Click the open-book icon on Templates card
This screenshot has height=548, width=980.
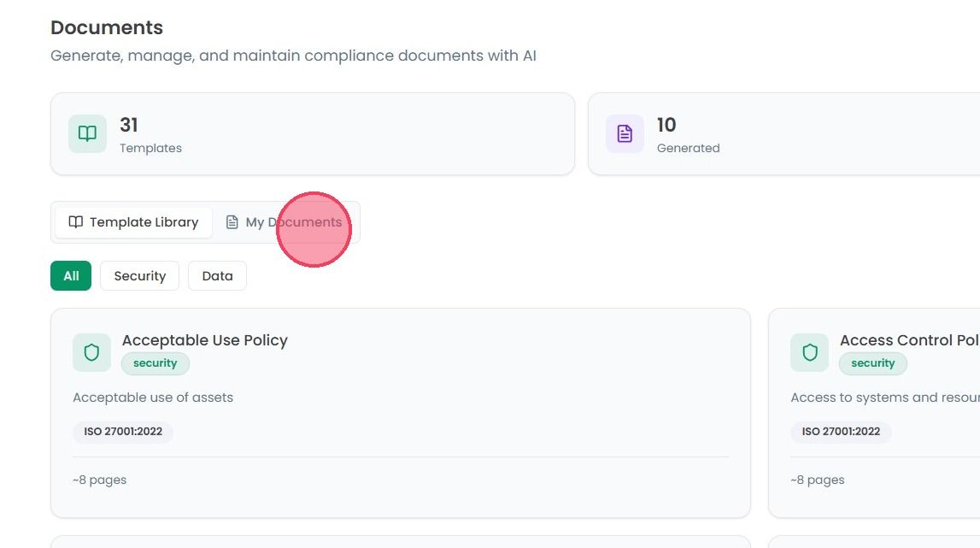coord(87,133)
